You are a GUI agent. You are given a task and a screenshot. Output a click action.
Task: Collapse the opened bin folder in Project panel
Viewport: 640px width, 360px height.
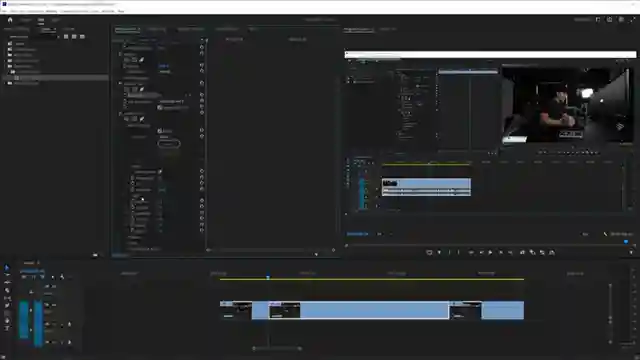[x=9, y=72]
